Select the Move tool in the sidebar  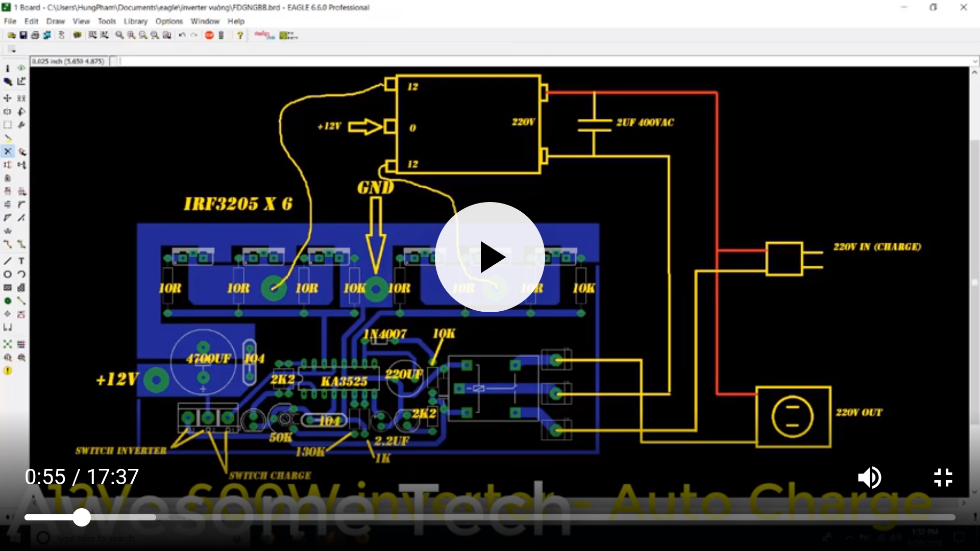(x=8, y=98)
